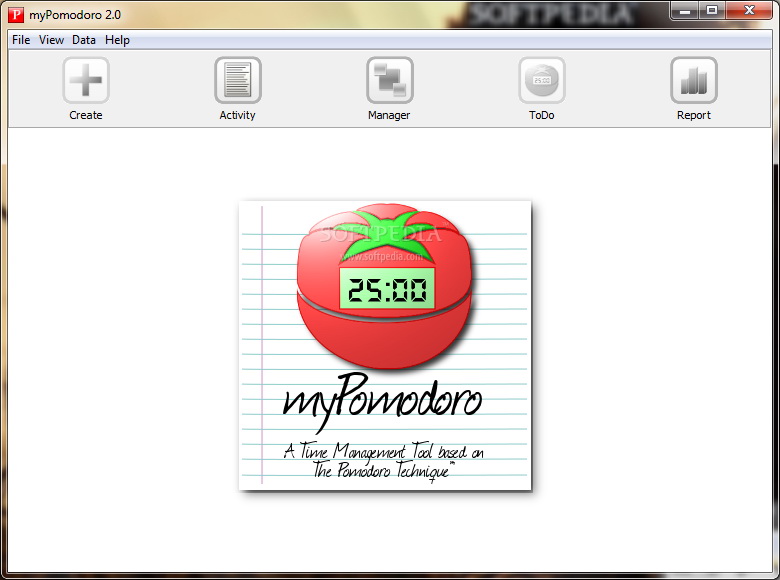Open the Help menu
This screenshot has width=780, height=580.
[x=117, y=40]
